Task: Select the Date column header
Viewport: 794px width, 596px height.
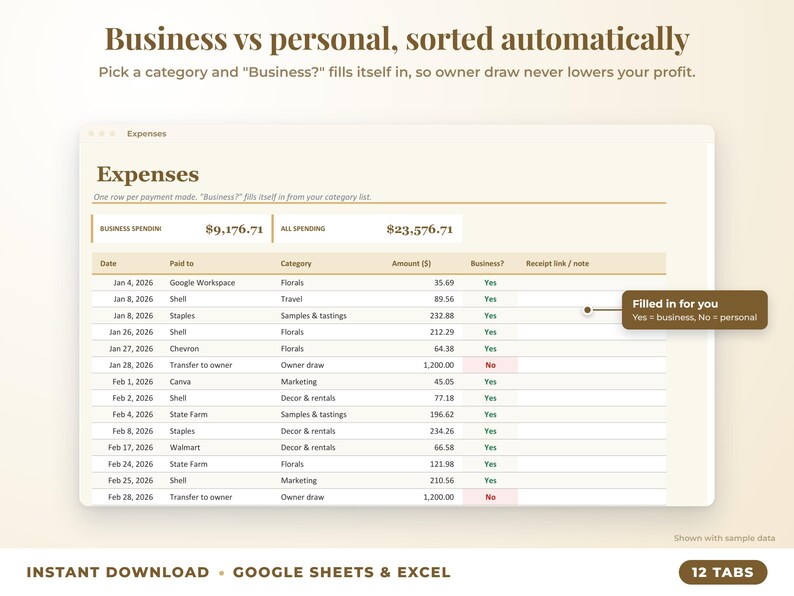Action: pos(108,263)
